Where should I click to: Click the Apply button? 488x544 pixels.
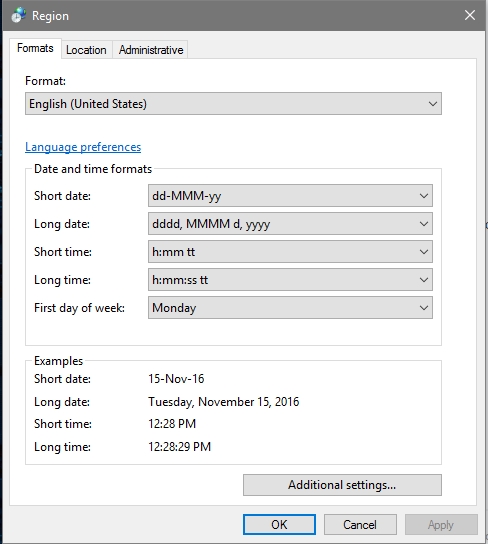click(x=441, y=525)
